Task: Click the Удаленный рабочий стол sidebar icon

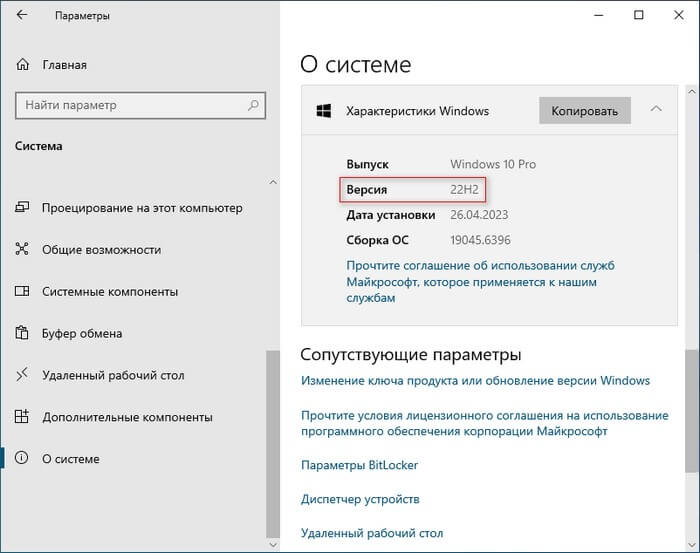Action: coord(23,376)
